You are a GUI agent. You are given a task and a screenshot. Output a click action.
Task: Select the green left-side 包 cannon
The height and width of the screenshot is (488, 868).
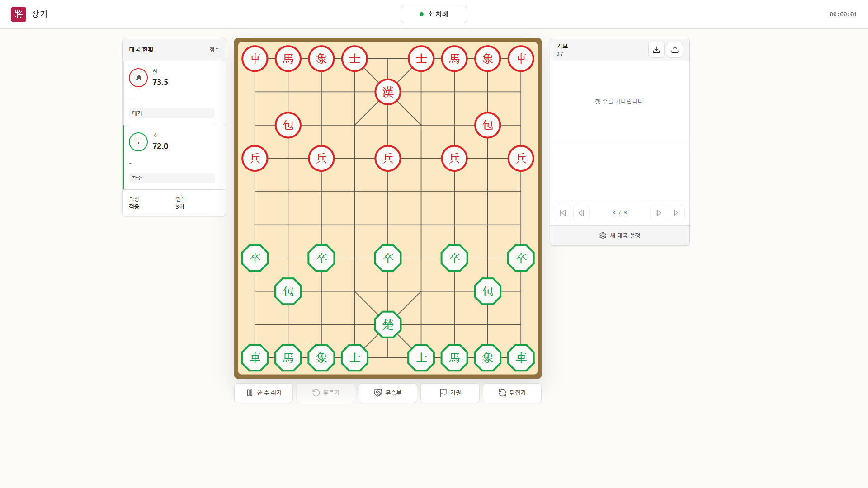pos(288,291)
